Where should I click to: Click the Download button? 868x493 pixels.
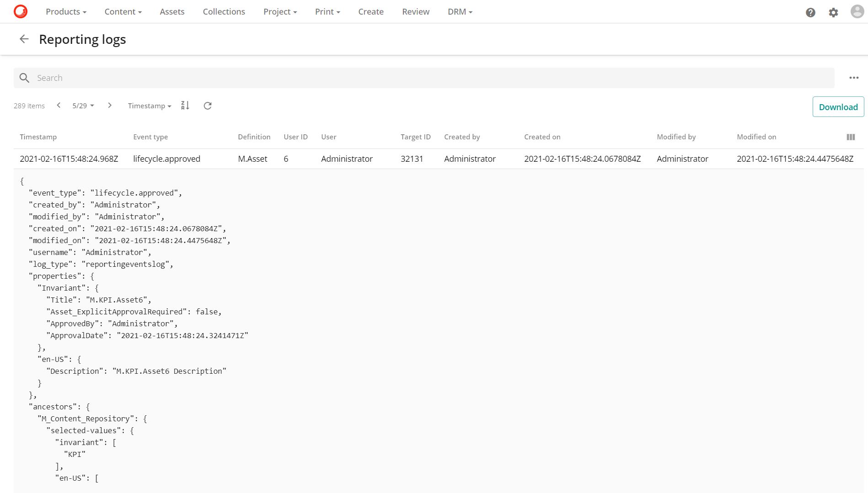tap(838, 107)
